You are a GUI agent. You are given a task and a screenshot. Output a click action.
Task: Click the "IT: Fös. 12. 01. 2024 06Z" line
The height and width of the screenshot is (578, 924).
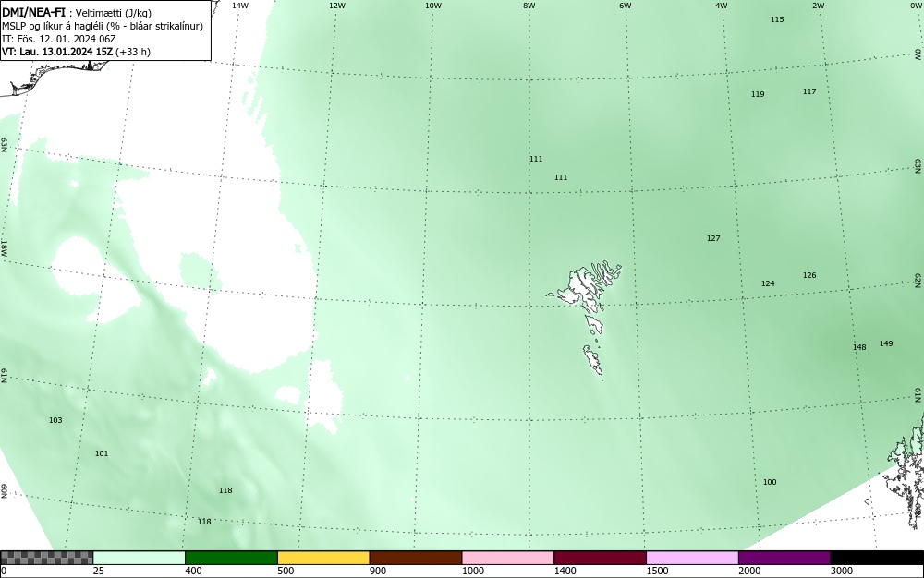(59, 39)
